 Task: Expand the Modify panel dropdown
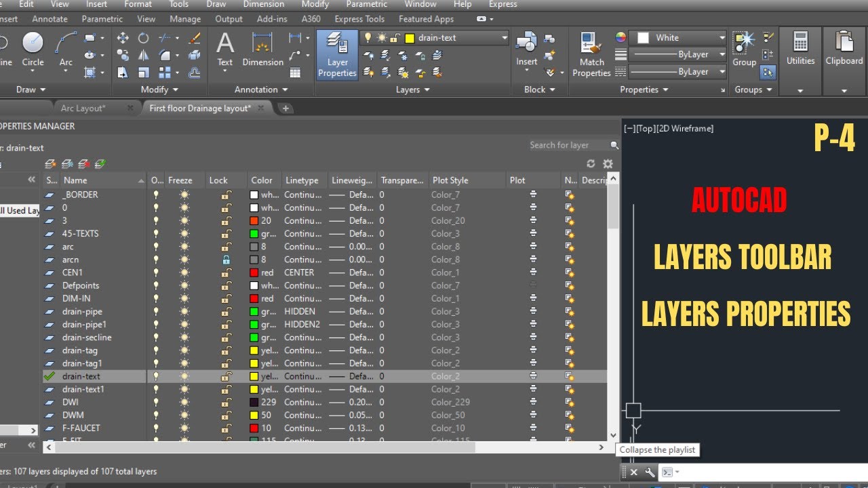coord(160,89)
